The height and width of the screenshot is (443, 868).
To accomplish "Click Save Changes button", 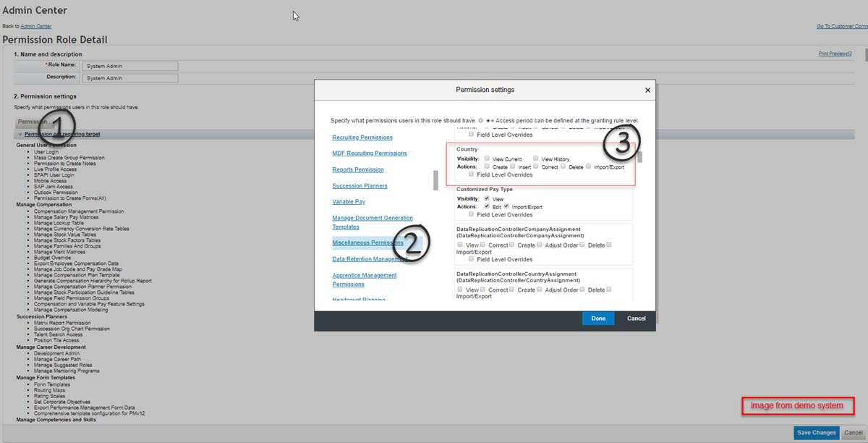I will 817,433.
